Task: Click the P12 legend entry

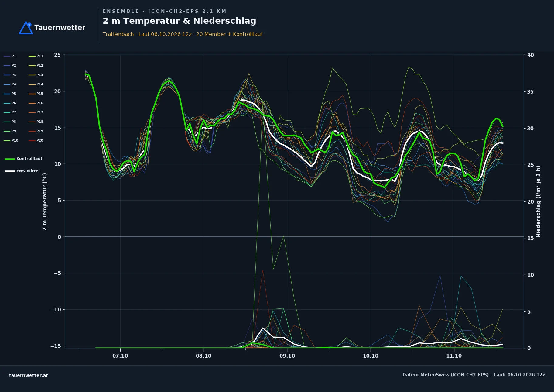Action: pyautogui.click(x=36, y=65)
